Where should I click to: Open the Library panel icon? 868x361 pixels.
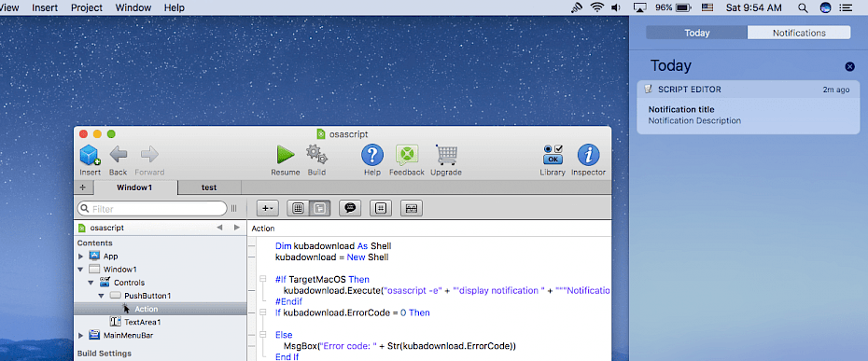pyautogui.click(x=553, y=155)
